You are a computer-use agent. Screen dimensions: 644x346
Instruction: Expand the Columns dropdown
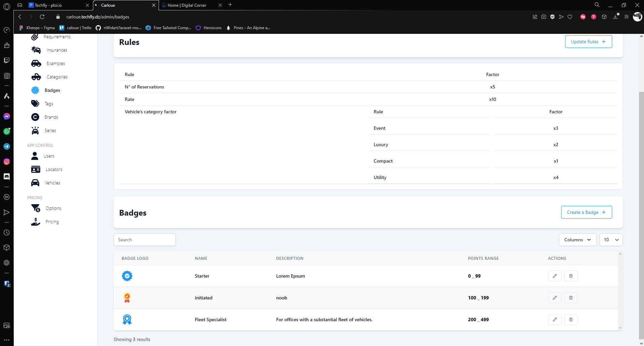pos(577,240)
